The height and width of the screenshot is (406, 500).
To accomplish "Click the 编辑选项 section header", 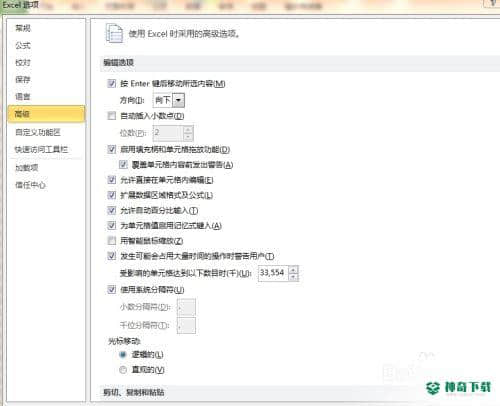I will pyautogui.click(x=119, y=62).
